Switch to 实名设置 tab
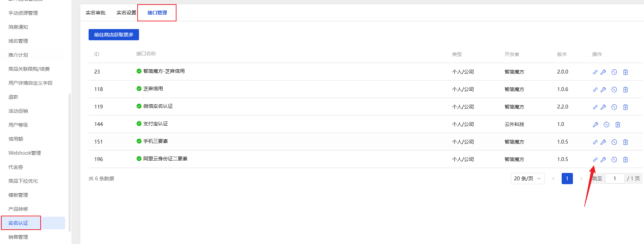The height and width of the screenshot is (244, 644). click(x=126, y=13)
